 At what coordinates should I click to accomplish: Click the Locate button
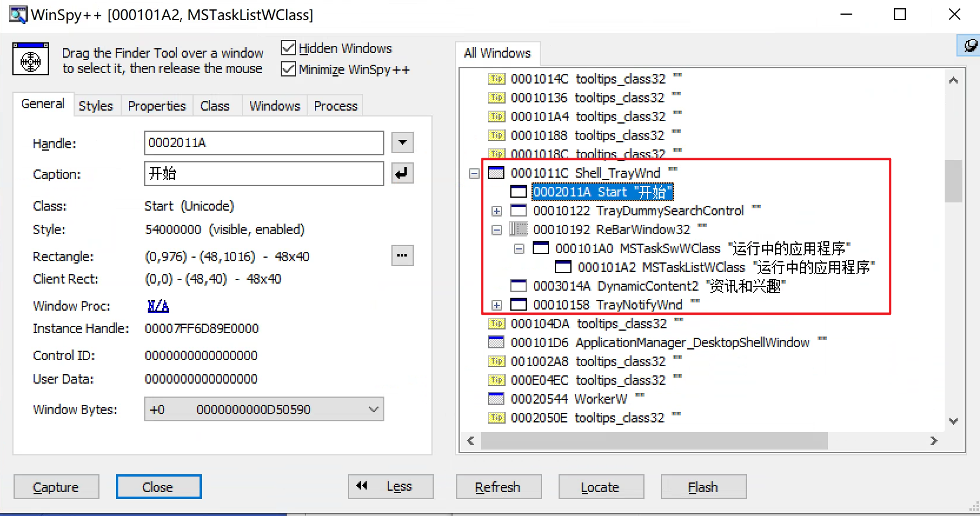[601, 487]
